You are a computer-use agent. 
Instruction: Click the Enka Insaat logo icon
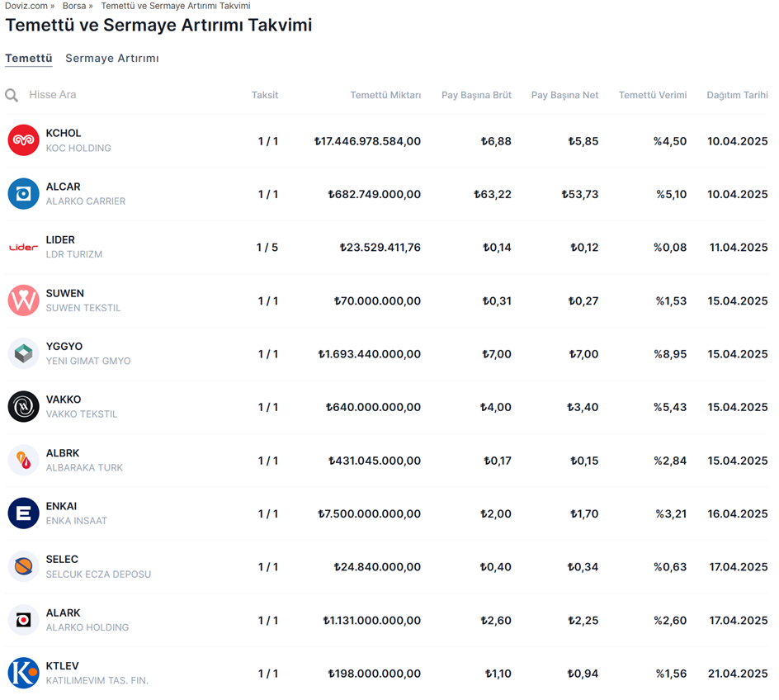pyautogui.click(x=23, y=513)
